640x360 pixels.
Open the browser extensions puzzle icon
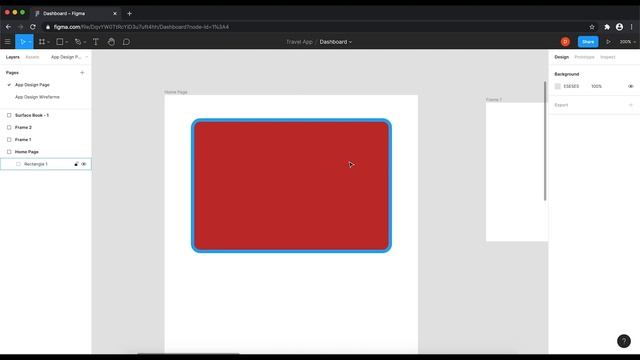coord(607,27)
